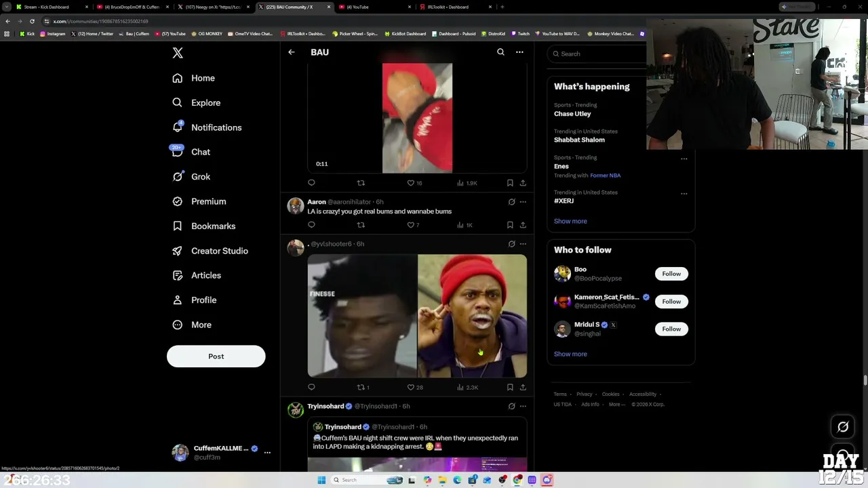The height and width of the screenshot is (488, 868).
Task: Click the Creator Studio rocket icon
Action: (x=178, y=251)
